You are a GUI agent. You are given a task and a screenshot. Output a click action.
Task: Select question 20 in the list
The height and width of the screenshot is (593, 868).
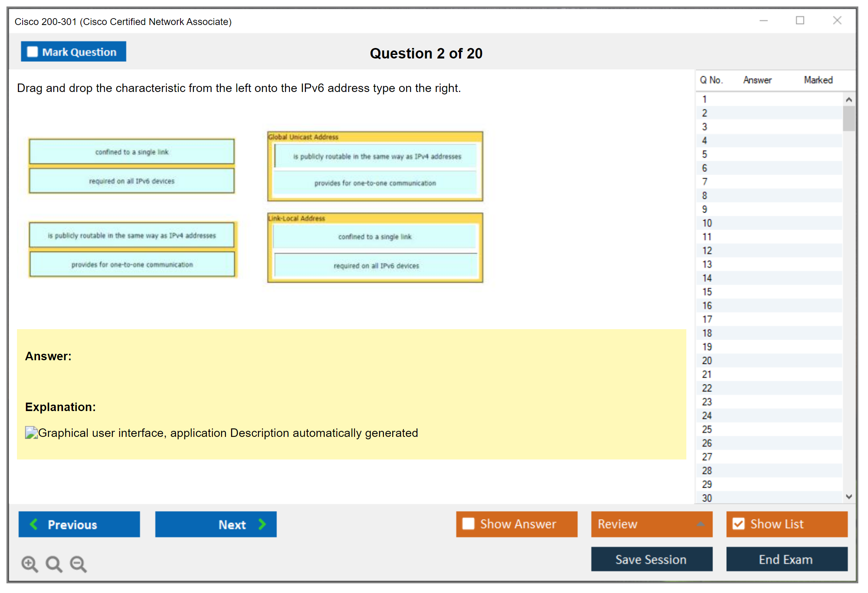point(707,361)
